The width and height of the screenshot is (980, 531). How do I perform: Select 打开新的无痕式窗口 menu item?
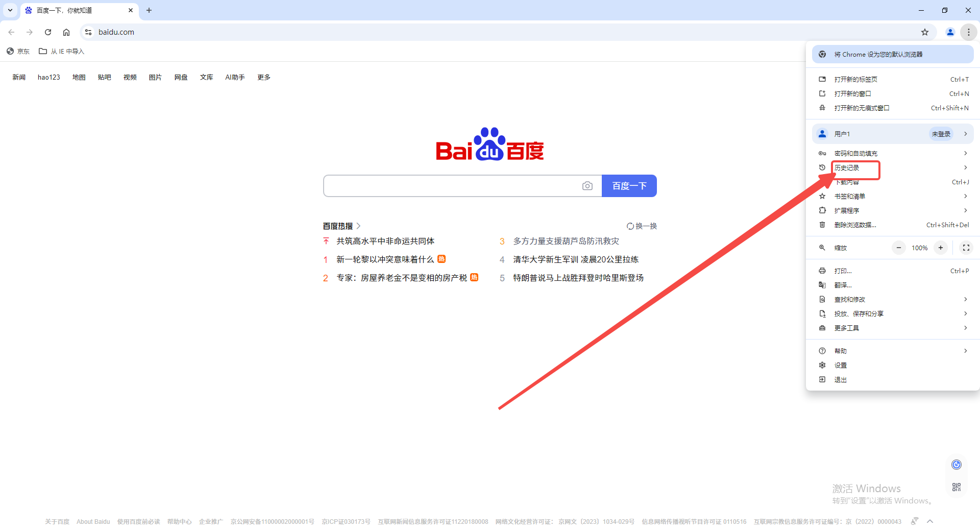893,108
